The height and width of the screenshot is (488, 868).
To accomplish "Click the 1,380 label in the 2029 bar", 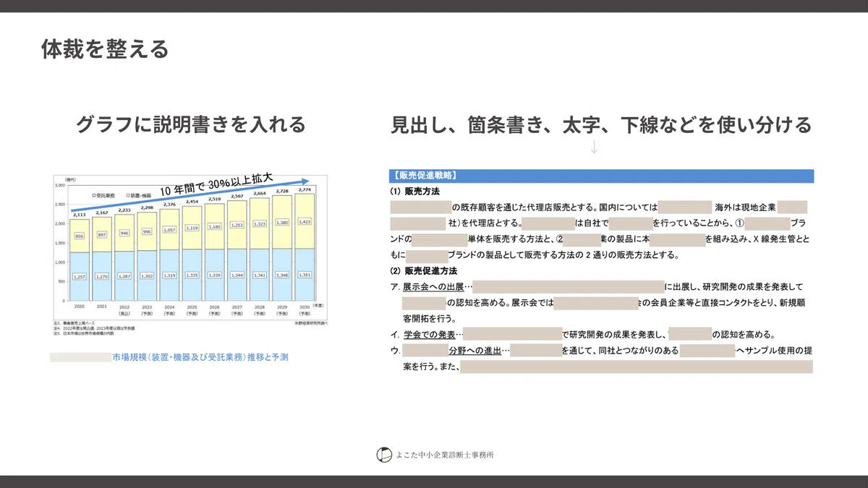I will point(282,223).
